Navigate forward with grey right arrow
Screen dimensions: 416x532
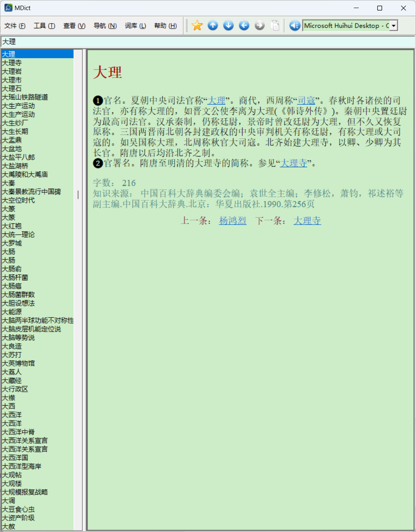[x=259, y=25]
